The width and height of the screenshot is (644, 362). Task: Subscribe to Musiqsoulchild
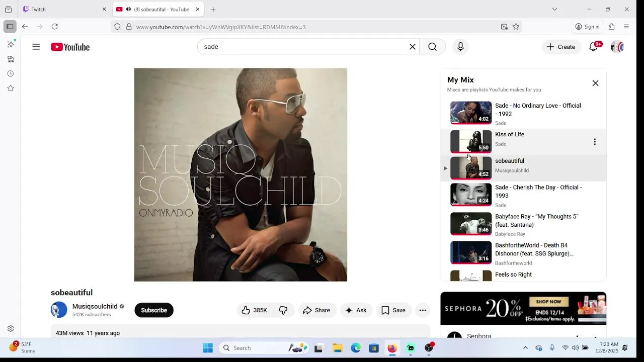click(154, 310)
